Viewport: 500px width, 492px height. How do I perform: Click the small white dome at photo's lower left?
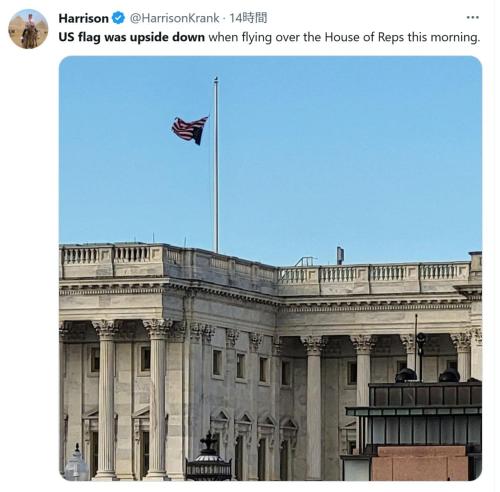click(x=77, y=463)
